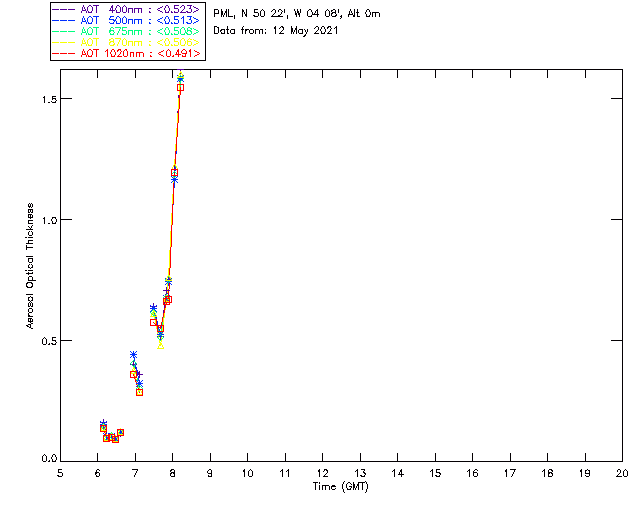Viewport: 640px width, 512px height.
Task: Click the 12 x-axis tick label
Action: 322,473
